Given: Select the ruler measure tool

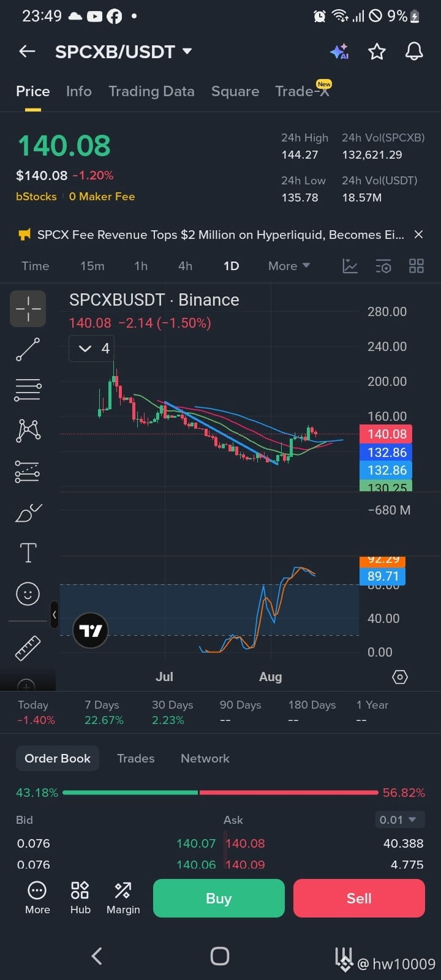Looking at the screenshot, I should pos(28,648).
